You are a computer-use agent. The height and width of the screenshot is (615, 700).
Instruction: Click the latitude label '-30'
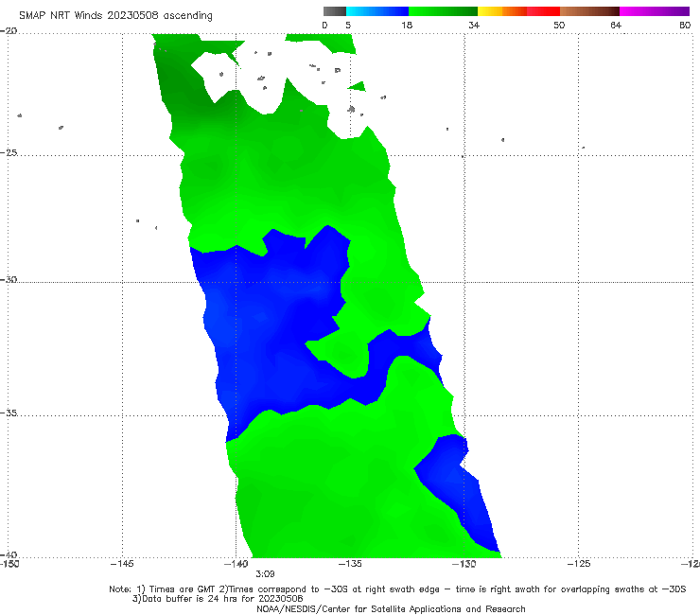(9, 279)
